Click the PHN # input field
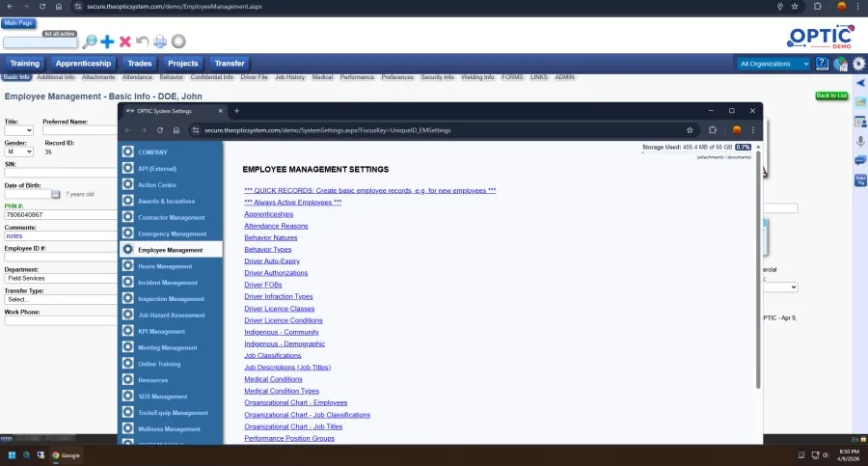The height and width of the screenshot is (466, 868). (x=61, y=214)
